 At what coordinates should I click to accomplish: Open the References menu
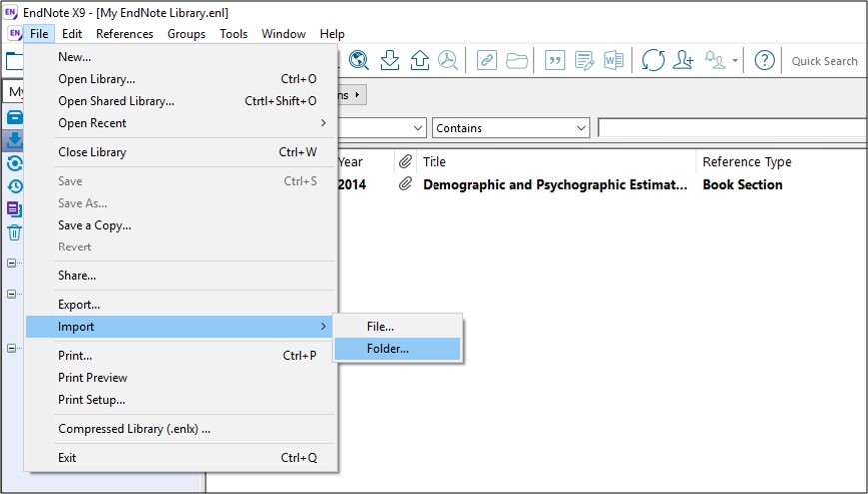tap(125, 34)
